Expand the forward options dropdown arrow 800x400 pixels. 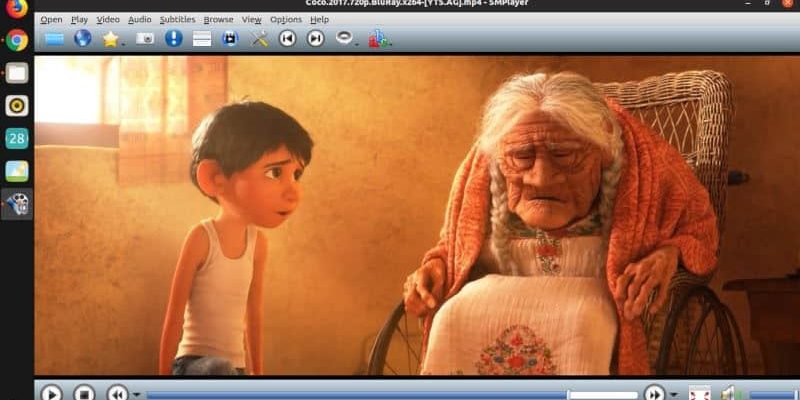673,394
